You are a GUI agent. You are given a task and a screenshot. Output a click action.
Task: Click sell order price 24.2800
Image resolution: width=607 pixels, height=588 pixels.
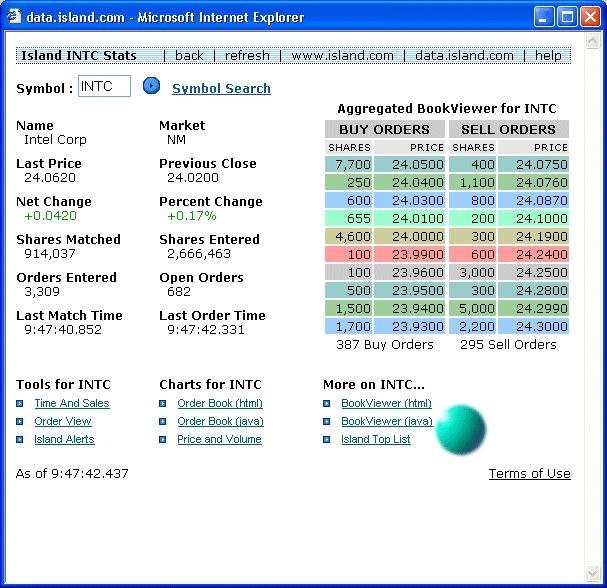coord(533,290)
